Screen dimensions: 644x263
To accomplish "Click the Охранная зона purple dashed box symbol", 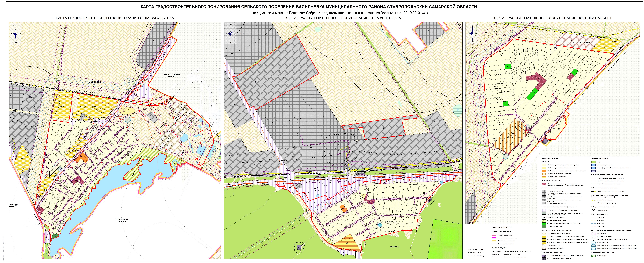I will (x=593, y=234).
